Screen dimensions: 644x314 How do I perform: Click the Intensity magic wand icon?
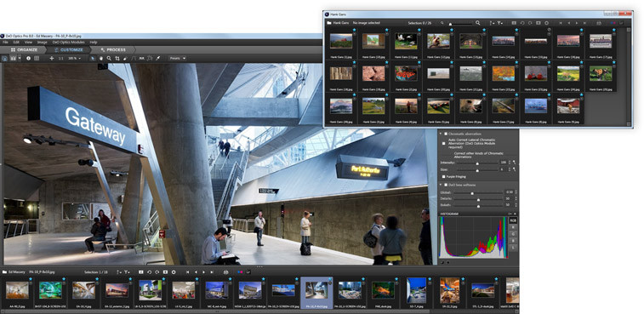click(x=514, y=163)
